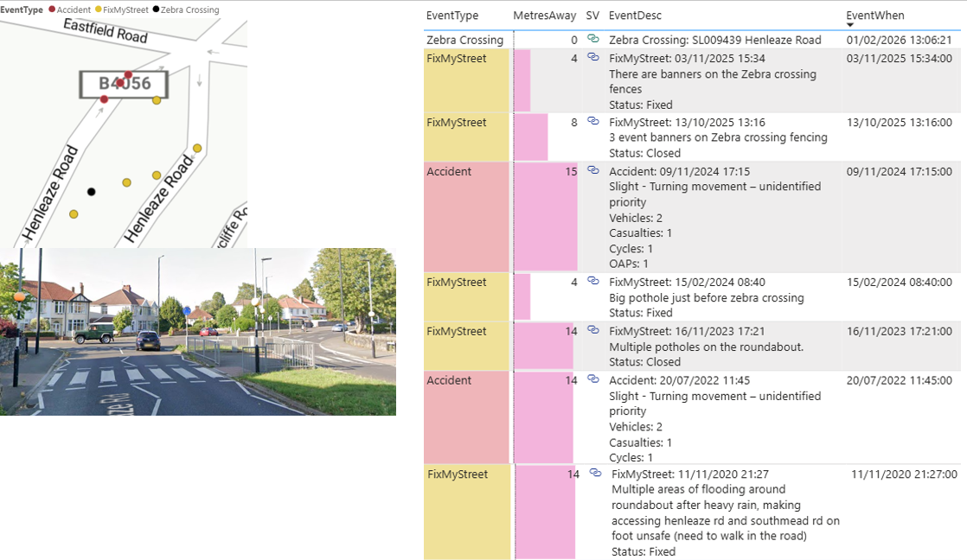Viewport: 967px width, 560px height.
Task: Select FixMyStreet in the map legend
Action: [123, 10]
